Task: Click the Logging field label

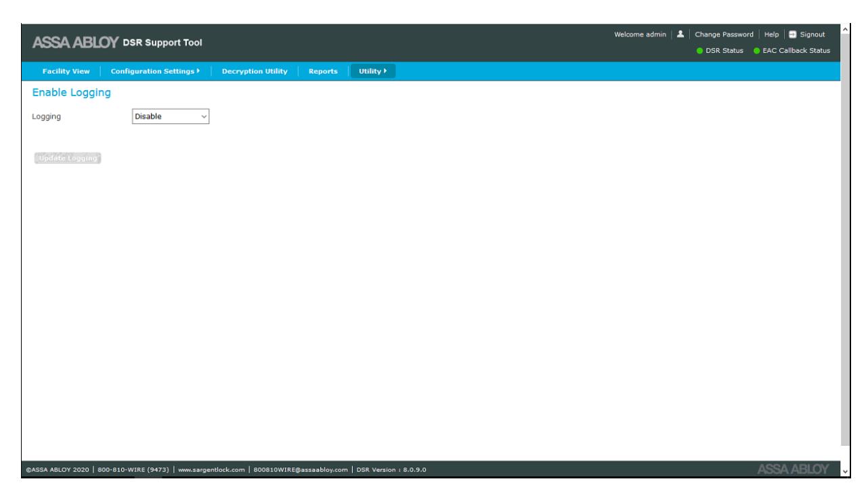Action: tap(47, 117)
